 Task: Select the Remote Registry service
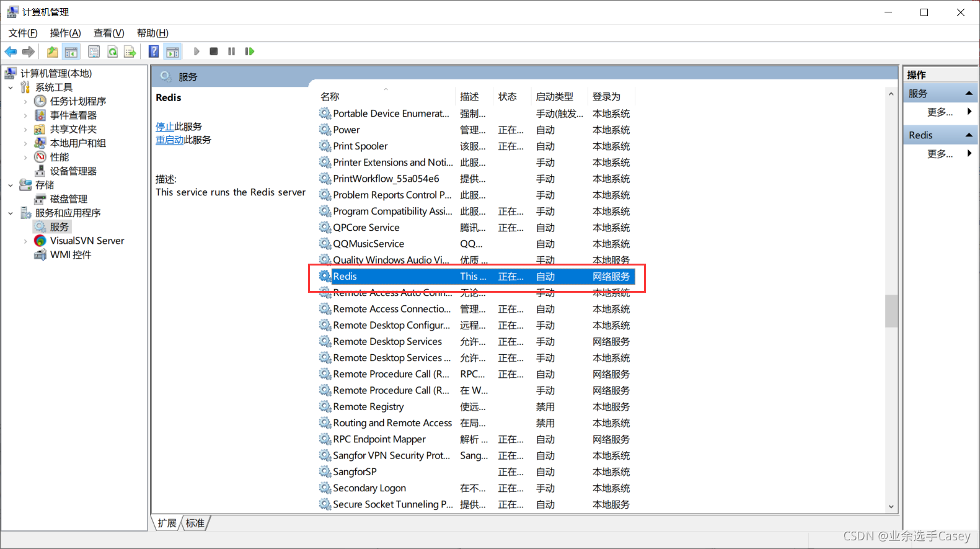(477, 407)
